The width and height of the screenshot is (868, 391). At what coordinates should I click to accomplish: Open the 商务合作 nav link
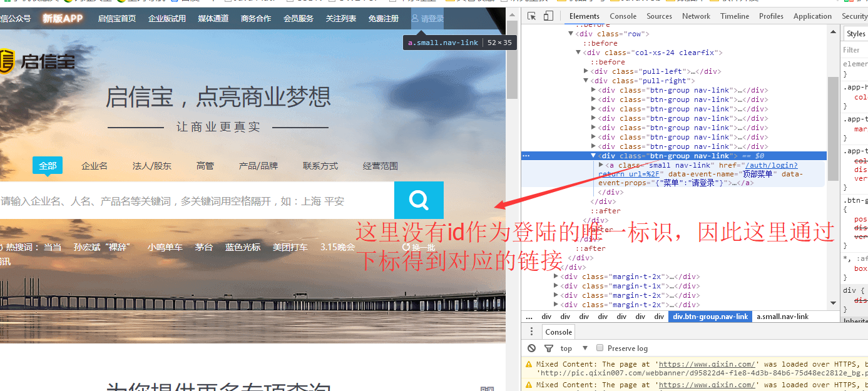point(256,19)
